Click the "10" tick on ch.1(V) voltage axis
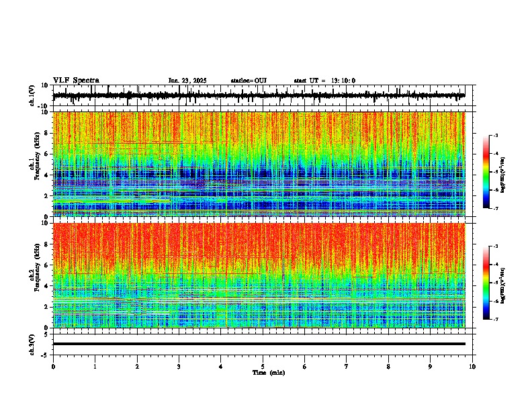 pos(45,85)
